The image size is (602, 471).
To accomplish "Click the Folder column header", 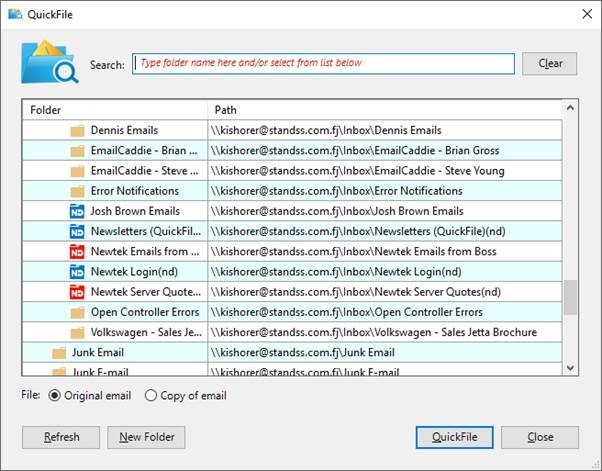I will (115, 110).
